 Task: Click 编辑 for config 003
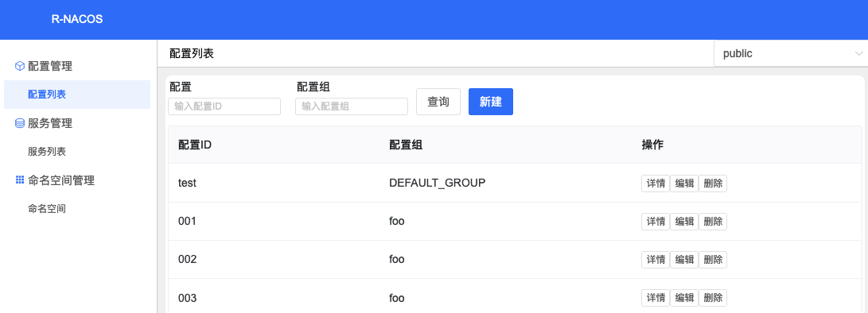tap(684, 298)
